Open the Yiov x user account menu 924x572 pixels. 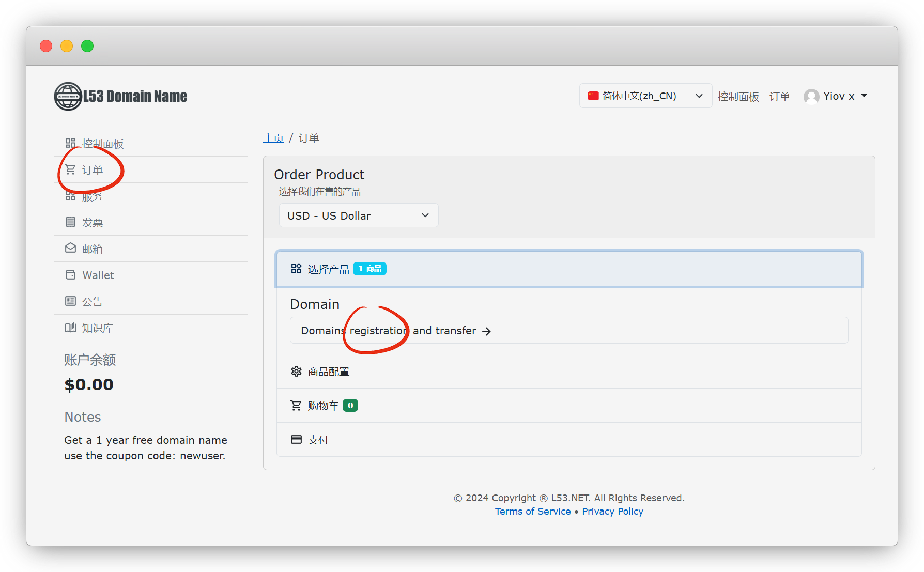[x=835, y=96]
